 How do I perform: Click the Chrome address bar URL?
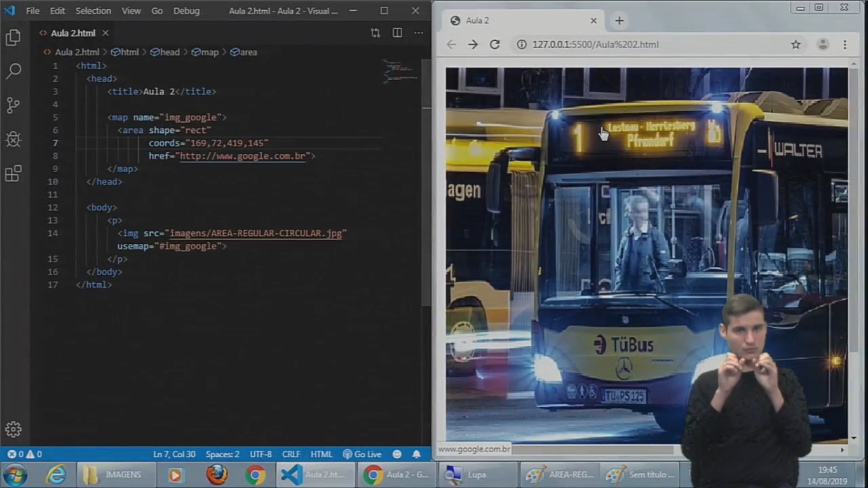coord(595,44)
